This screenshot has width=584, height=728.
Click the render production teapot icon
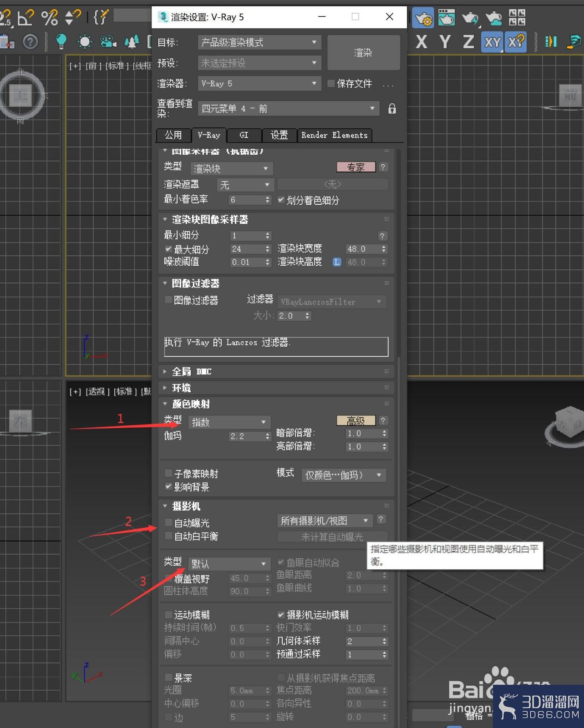coord(470,18)
